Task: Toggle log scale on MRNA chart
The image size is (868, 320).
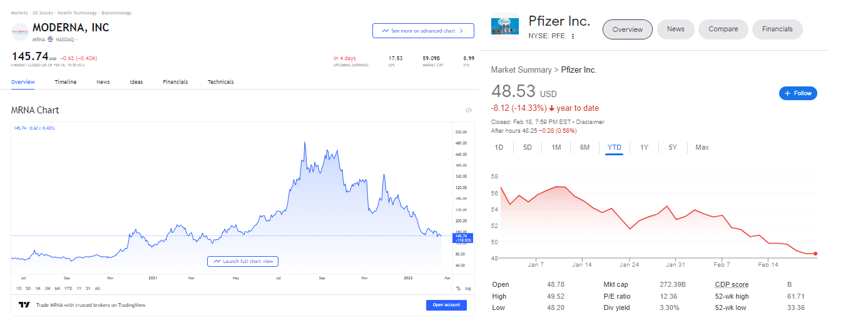Action: 468,289
